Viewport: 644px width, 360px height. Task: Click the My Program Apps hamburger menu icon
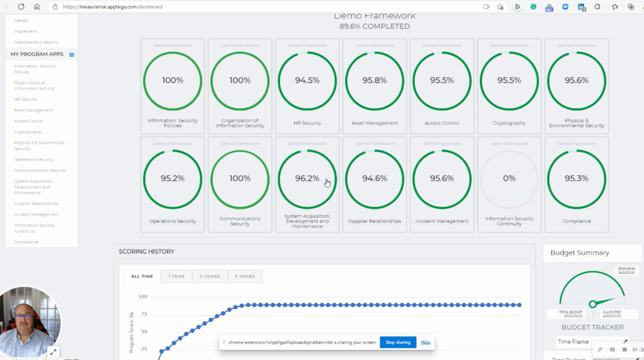(71, 54)
